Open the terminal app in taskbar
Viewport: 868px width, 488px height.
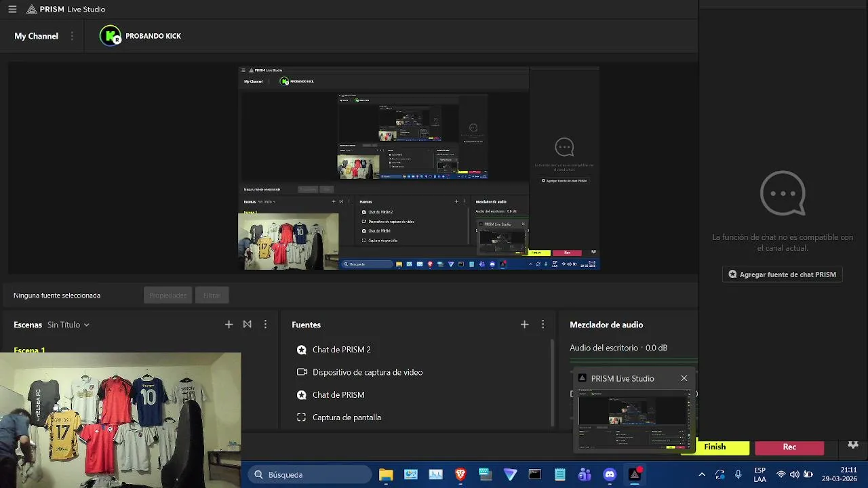click(x=535, y=474)
